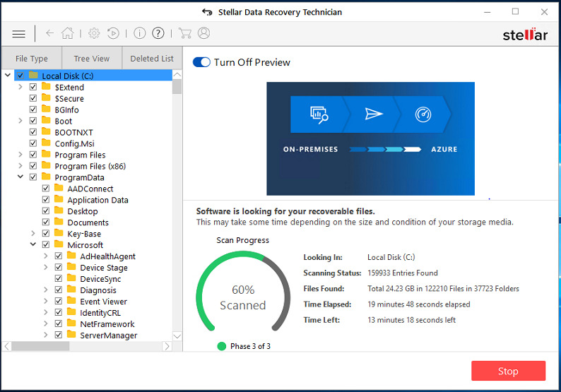The height and width of the screenshot is (392, 561).
Task: Uncheck the AADConnect folder checkbox
Action: pos(46,189)
